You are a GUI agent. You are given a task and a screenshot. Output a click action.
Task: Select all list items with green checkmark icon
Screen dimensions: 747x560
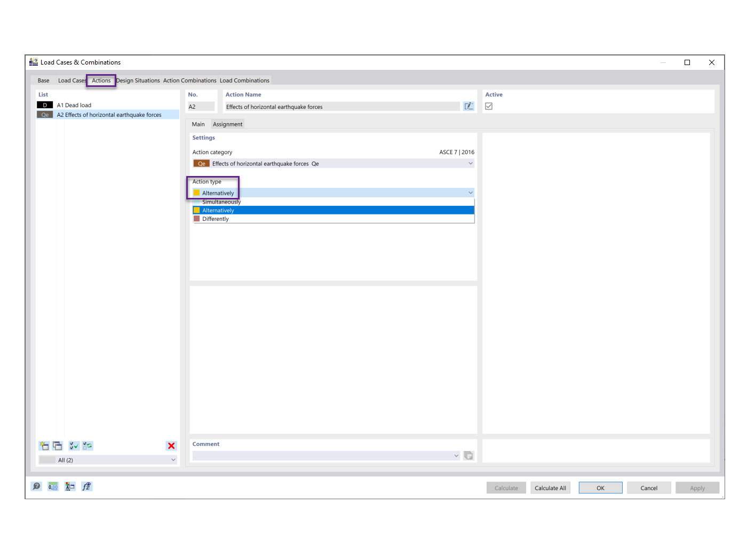click(x=74, y=446)
